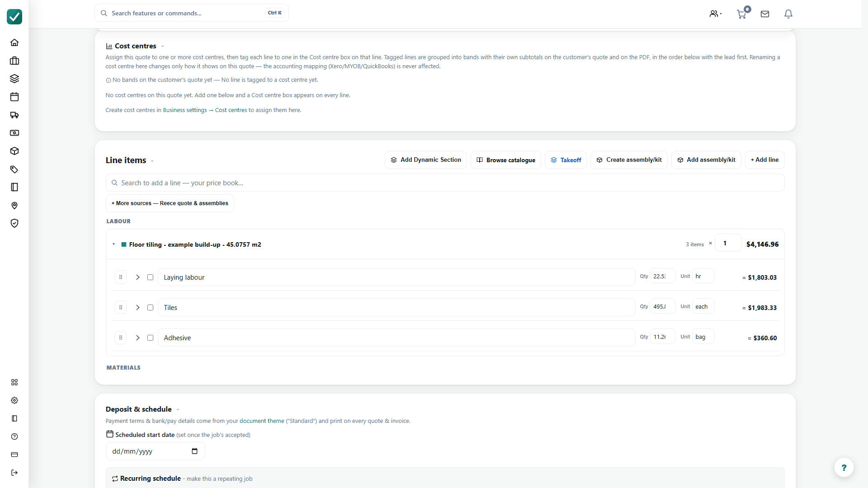
Task: Open the help question mark button
Action: tap(844, 468)
